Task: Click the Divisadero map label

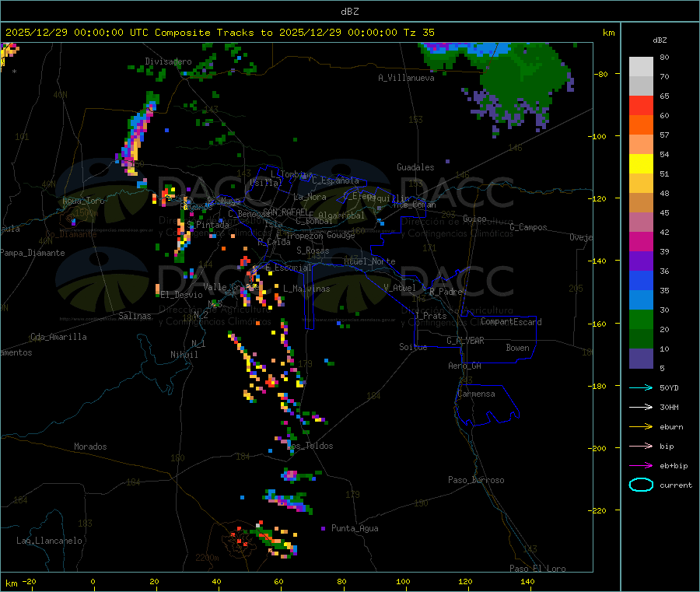Action: (168, 61)
